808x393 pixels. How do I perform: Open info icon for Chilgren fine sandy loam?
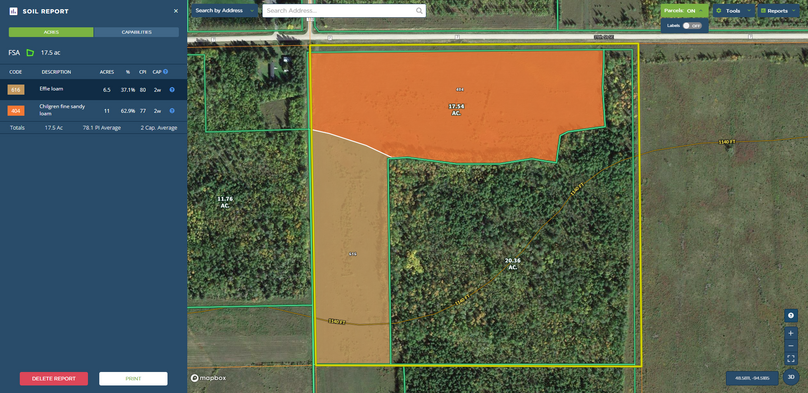tap(172, 110)
